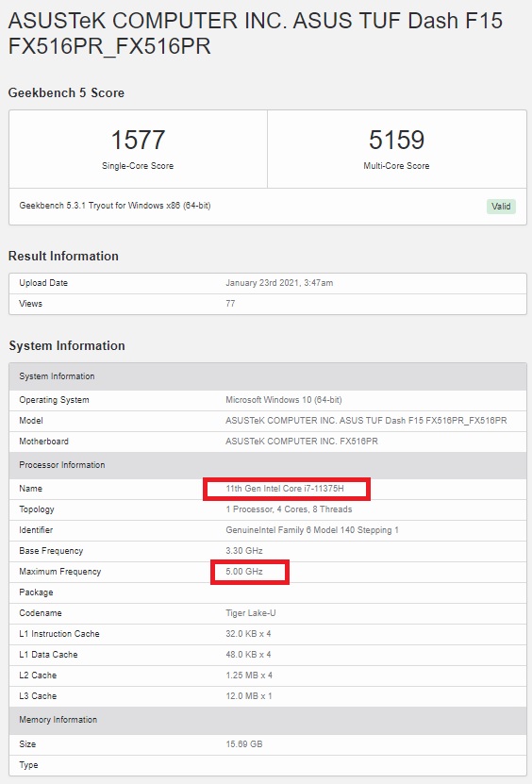Click the 'Identifier' row label
Image resolution: width=532 pixels, height=784 pixels.
(x=36, y=530)
